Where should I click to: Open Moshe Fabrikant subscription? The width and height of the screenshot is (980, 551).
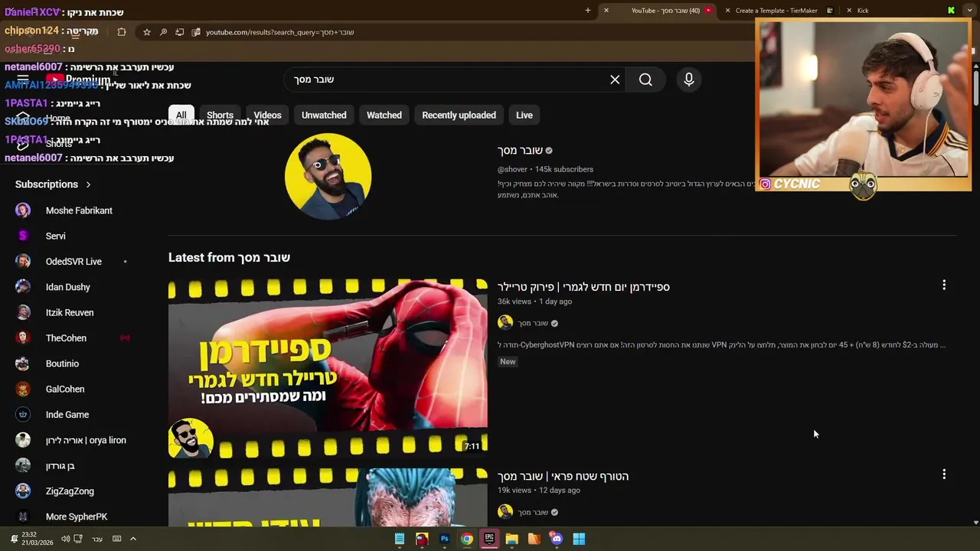(79, 210)
